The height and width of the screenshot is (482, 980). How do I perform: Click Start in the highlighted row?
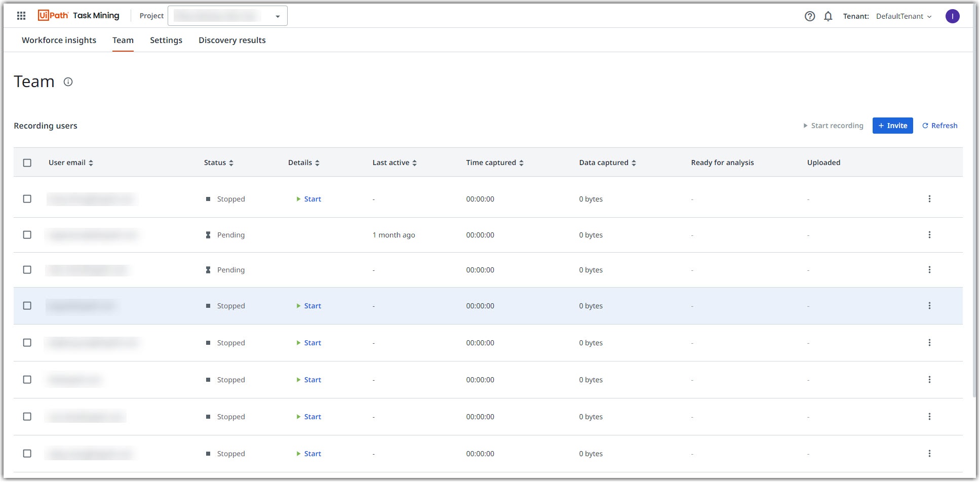click(x=309, y=306)
